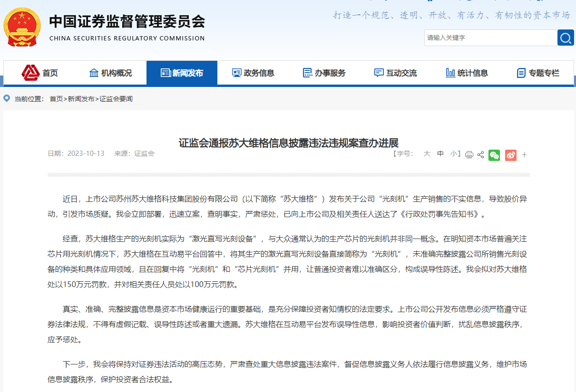Viewport: 576px width, 392px height.
Task: Click the 中国证券监督管理委员会 site title
Action: point(127,21)
